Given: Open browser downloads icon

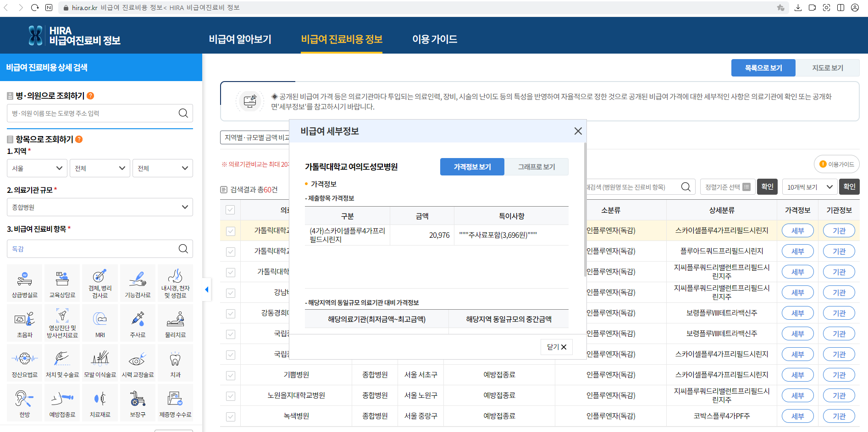Looking at the screenshot, I should point(798,7).
